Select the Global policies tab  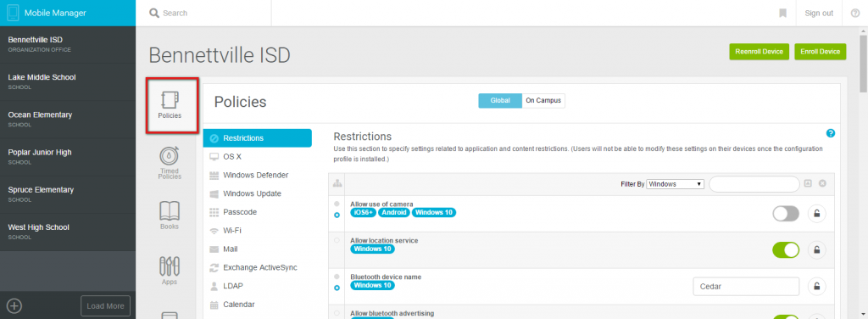500,101
